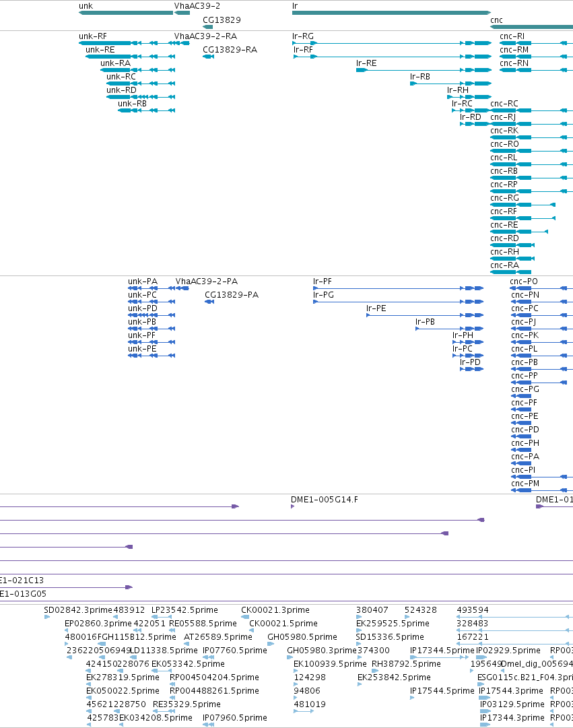Click transcript label unk-RE

pyautogui.click(x=100, y=50)
